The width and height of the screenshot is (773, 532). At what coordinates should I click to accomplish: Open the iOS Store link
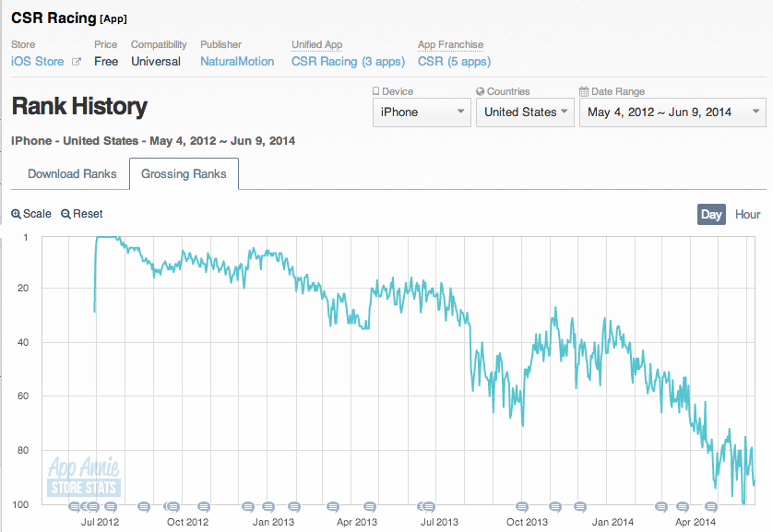click(x=38, y=62)
